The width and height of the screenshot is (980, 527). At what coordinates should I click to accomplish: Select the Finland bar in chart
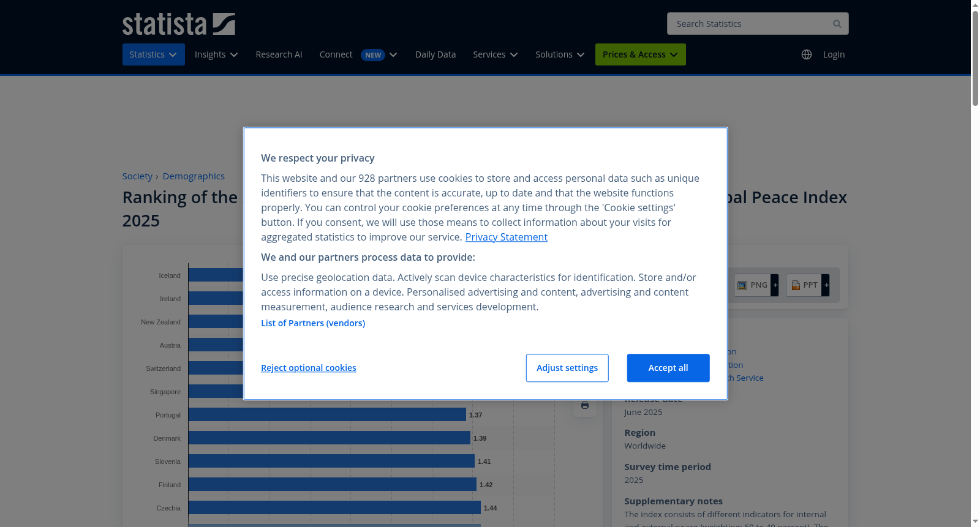pos(333,485)
